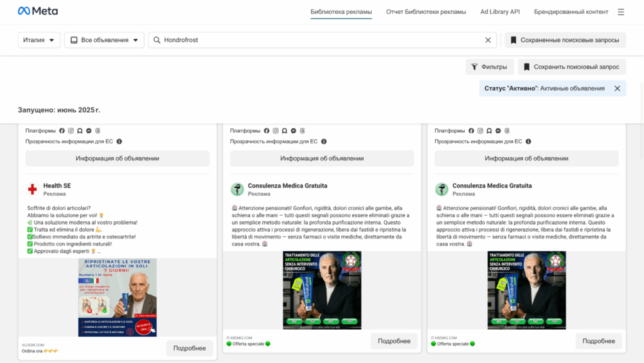
Task: Click Instagram platform icon in middle ad card
Action: tap(275, 131)
